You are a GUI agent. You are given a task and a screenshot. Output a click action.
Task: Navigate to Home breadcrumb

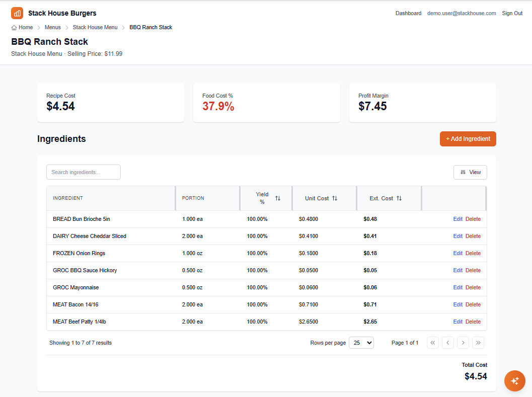22,27
